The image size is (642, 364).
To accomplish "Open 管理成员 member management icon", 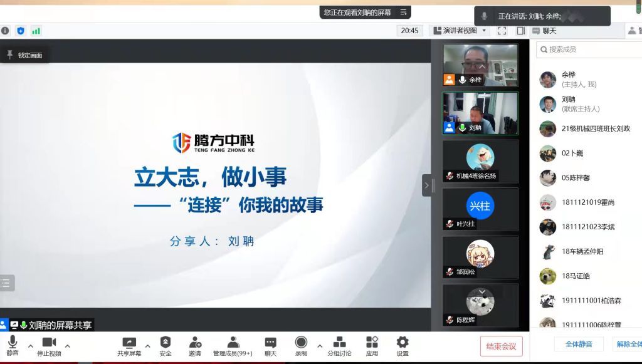I will coord(233,342).
